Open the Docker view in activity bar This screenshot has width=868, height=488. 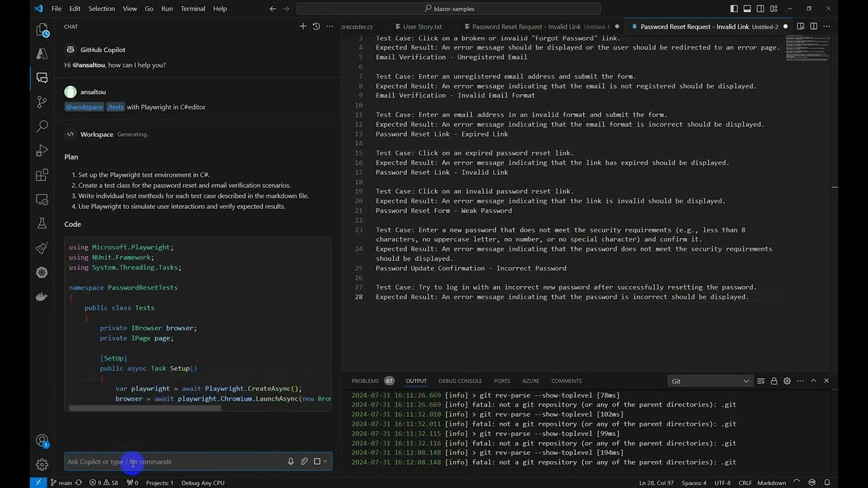coord(42,296)
